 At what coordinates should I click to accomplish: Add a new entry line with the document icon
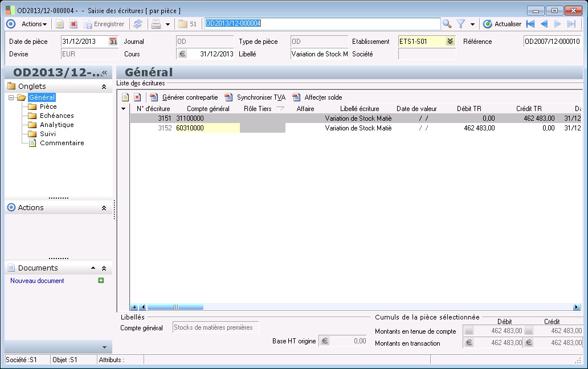click(125, 97)
